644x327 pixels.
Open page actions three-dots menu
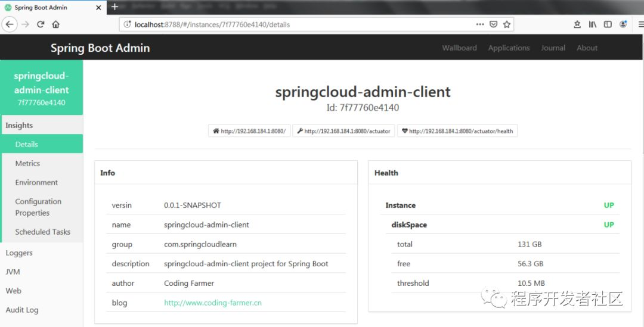coord(479,24)
